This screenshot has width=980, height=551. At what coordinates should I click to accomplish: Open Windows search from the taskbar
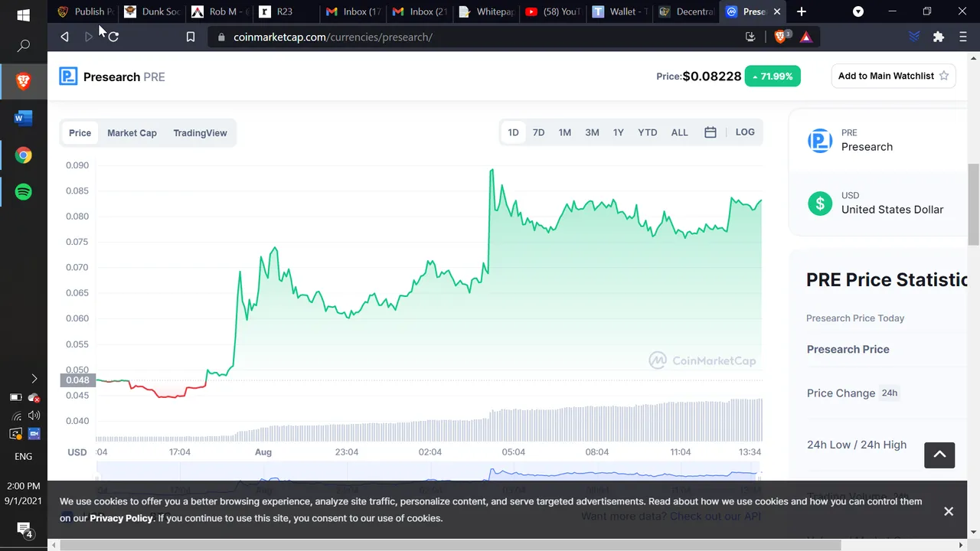[23, 47]
